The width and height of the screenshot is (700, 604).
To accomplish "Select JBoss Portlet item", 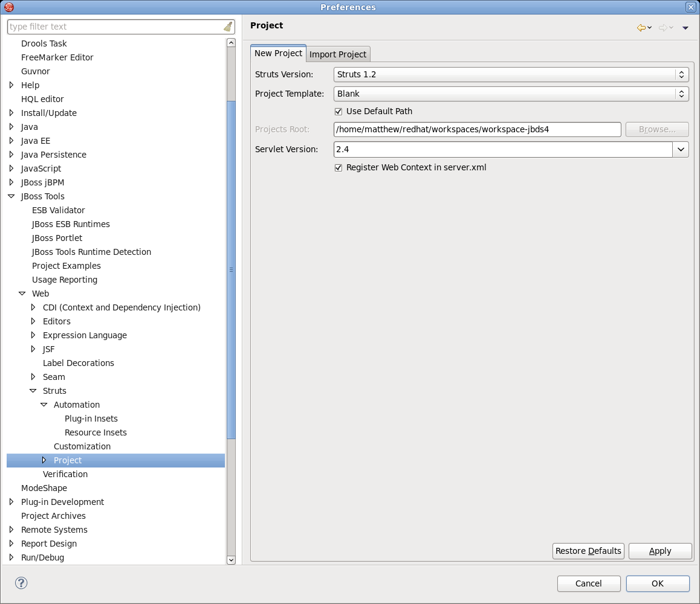I will (57, 238).
